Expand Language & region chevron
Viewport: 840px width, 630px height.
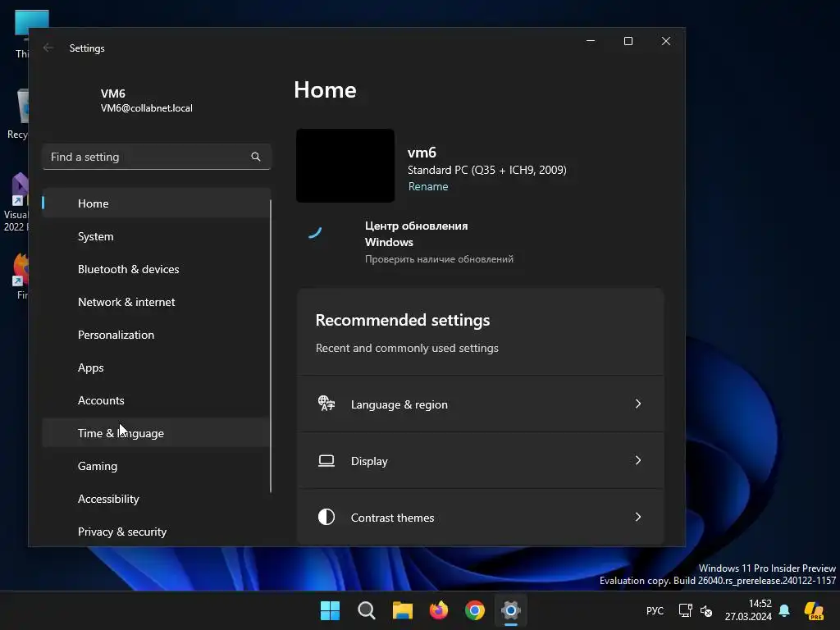pyautogui.click(x=638, y=404)
